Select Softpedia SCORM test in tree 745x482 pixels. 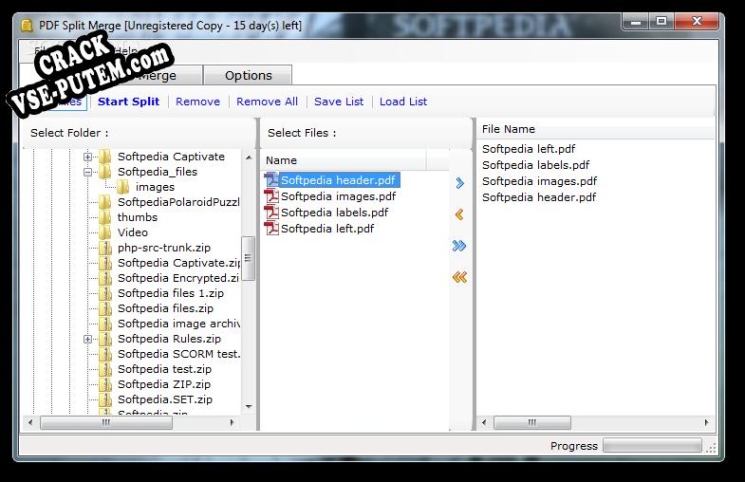click(179, 354)
